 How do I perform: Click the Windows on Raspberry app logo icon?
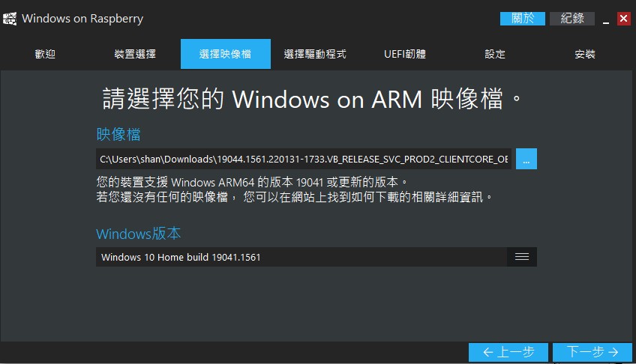(x=10, y=19)
